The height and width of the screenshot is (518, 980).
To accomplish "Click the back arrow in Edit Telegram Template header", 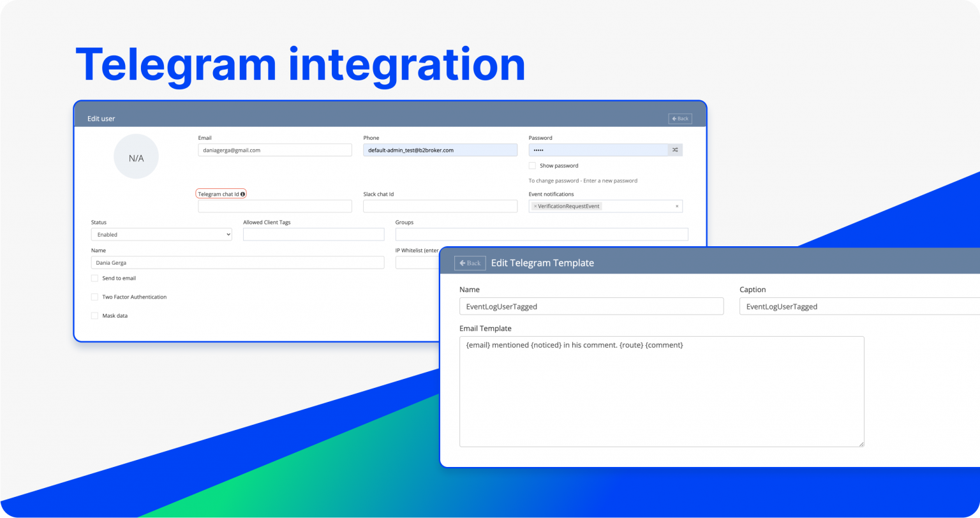I will point(470,262).
